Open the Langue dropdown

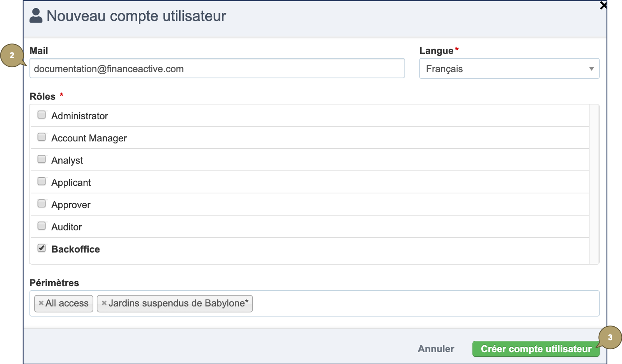509,68
